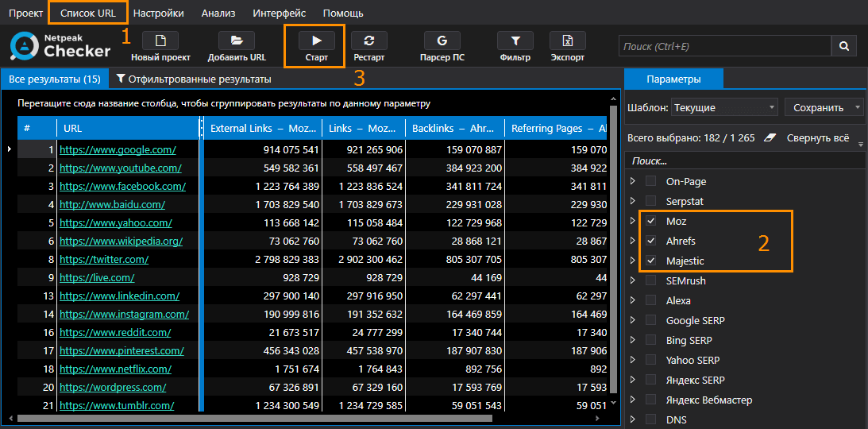Click the Netpeak Checker logo

coord(60,47)
